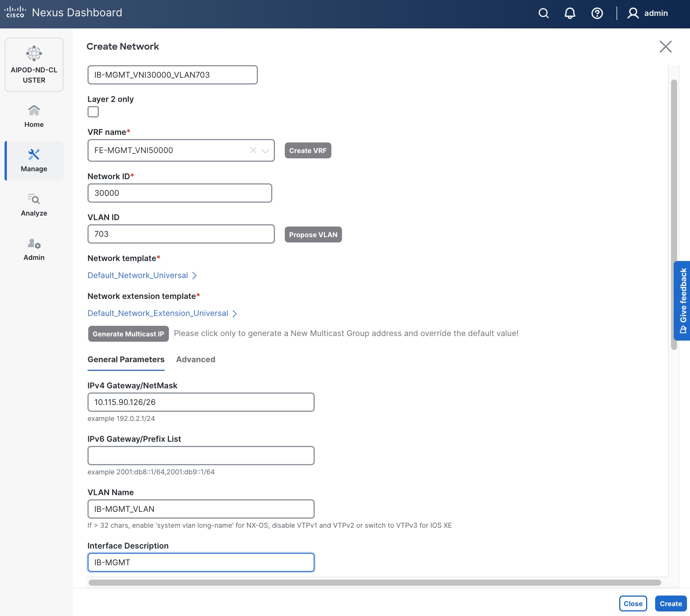Select the Home sidebar icon

34,116
